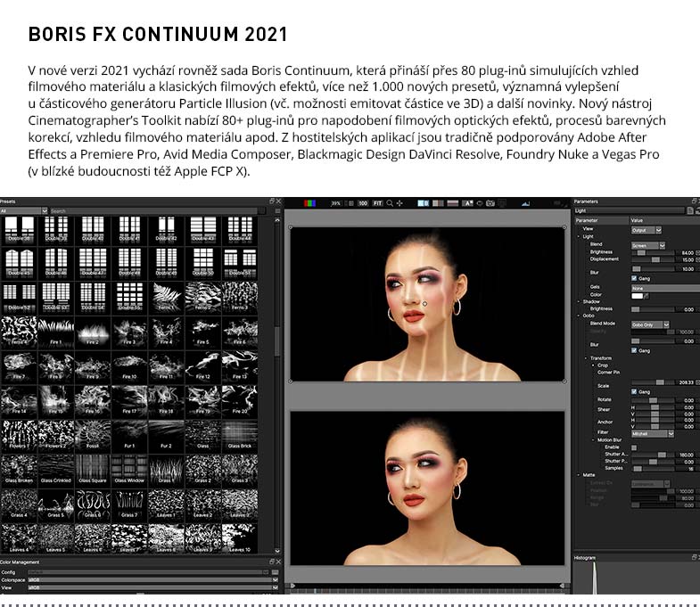Undock the Color Management panel

click(272, 562)
